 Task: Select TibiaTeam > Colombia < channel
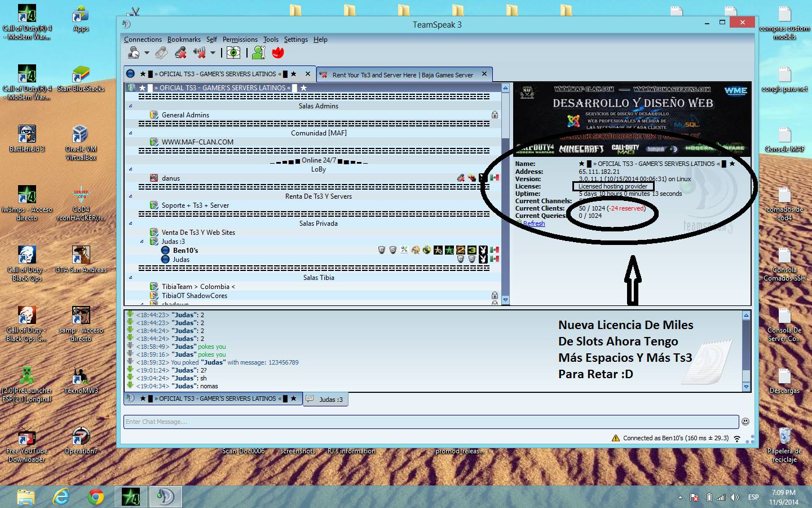(198, 287)
